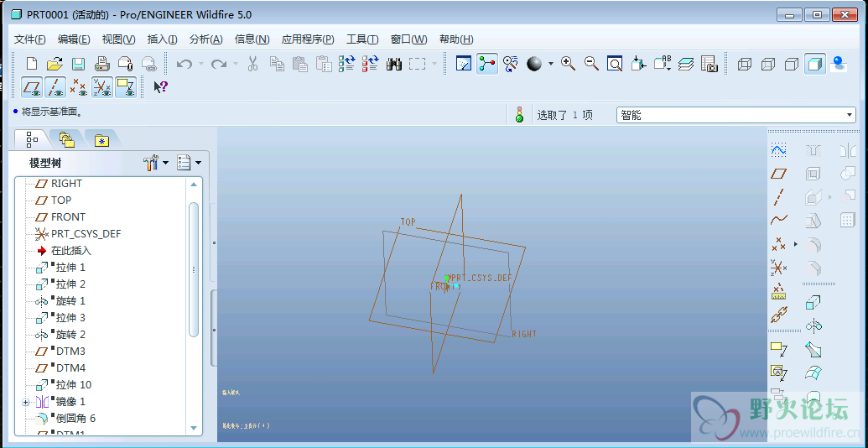The width and height of the screenshot is (868, 448).
Task: Click the undo arrow icon
Action: [184, 65]
